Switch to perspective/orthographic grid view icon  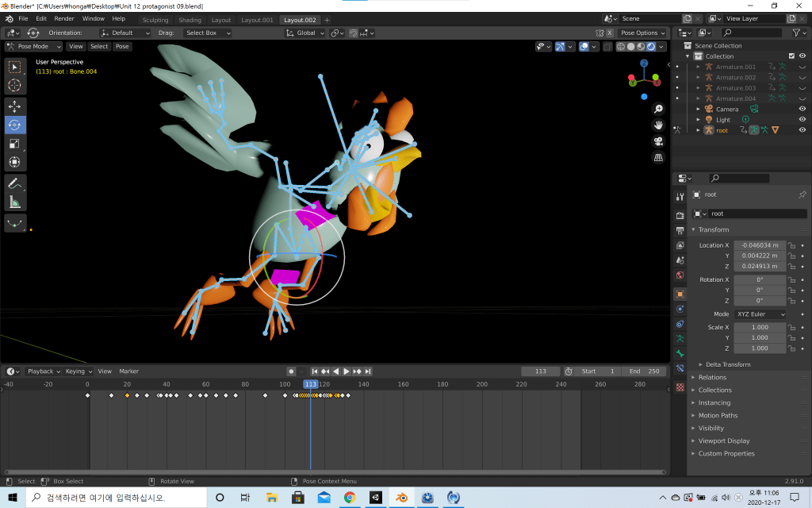658,158
